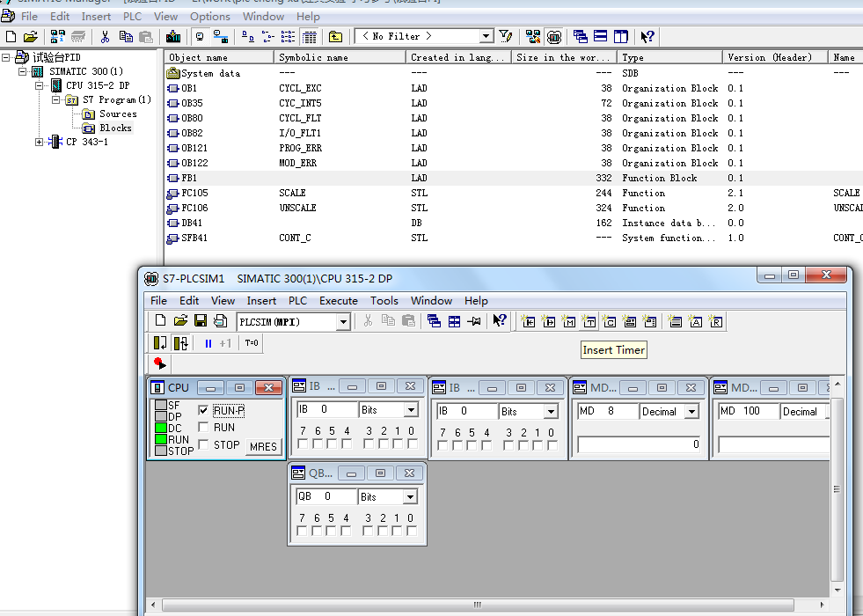Toggle bit 1 checkbox in the QB 0 window
The image size is (863, 616).
point(397,531)
